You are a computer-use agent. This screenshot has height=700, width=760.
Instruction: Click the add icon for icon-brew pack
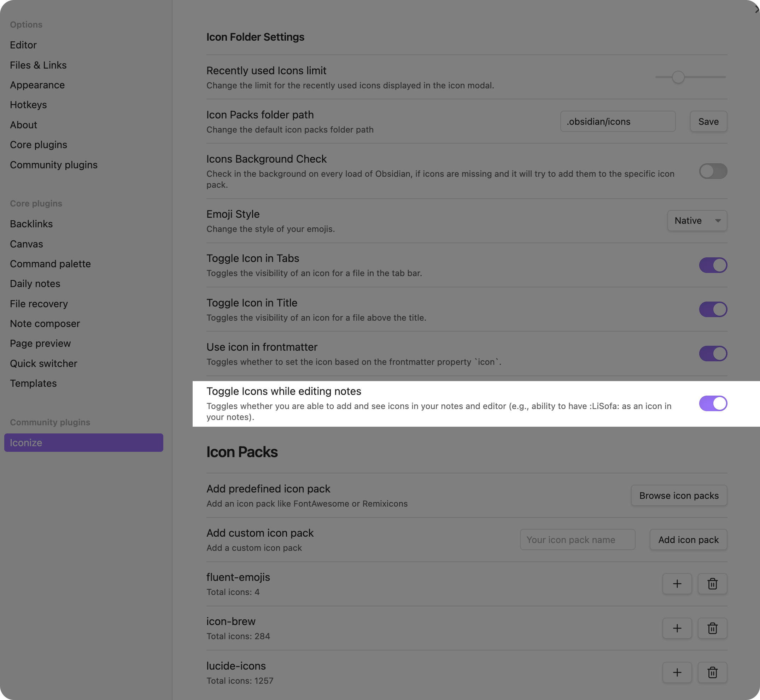coord(677,628)
